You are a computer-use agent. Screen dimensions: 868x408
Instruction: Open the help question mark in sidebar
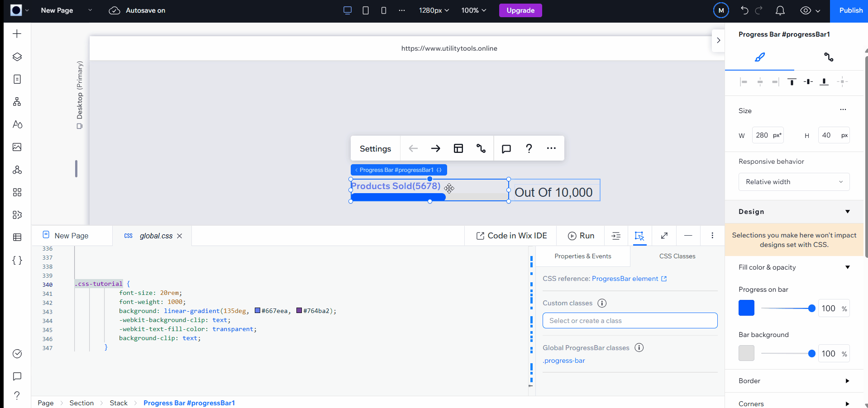tap(17, 396)
